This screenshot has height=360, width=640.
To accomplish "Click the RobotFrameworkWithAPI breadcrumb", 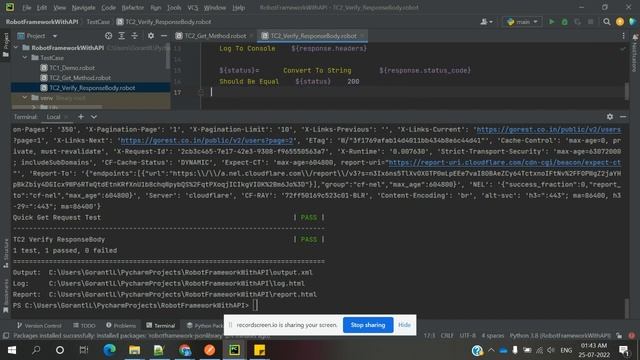I will [x=42, y=22].
